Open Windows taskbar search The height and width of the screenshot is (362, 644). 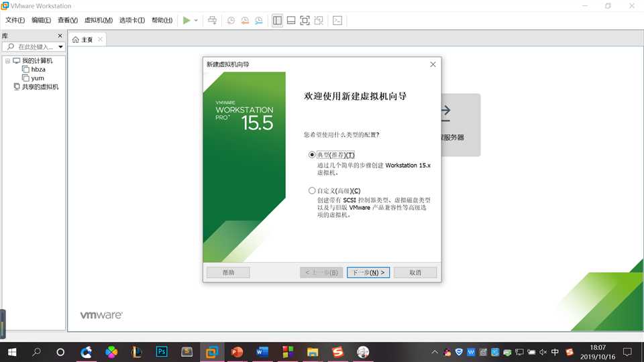click(x=36, y=352)
